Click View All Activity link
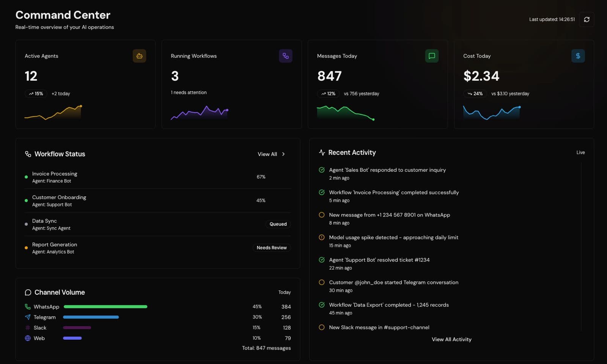Screen dimensions: 607x364 [x=451, y=339]
